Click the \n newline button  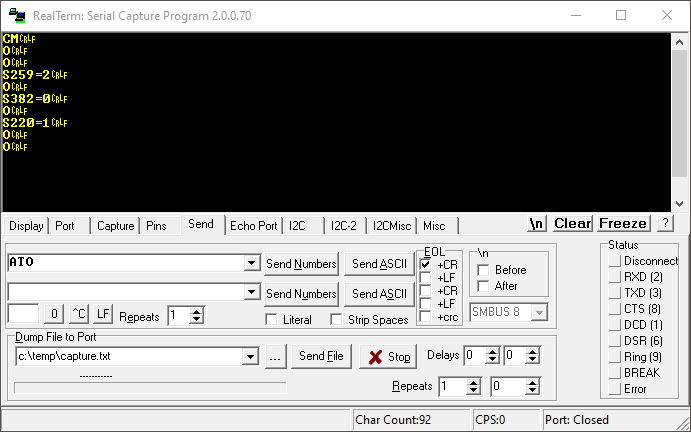538,223
